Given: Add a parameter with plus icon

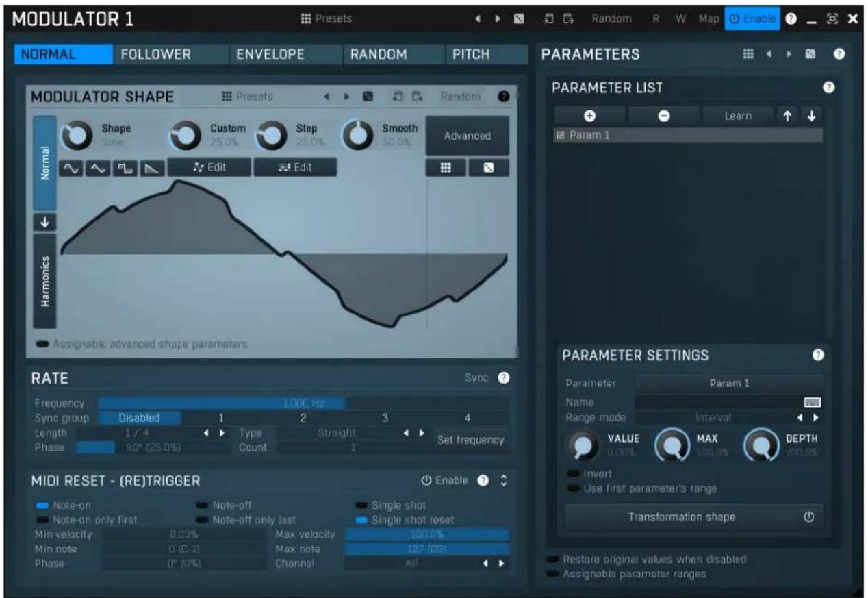Looking at the screenshot, I should point(589,116).
